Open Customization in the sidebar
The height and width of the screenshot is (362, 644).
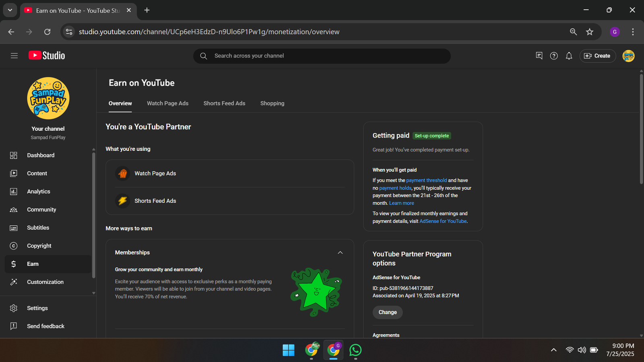[x=48, y=282]
